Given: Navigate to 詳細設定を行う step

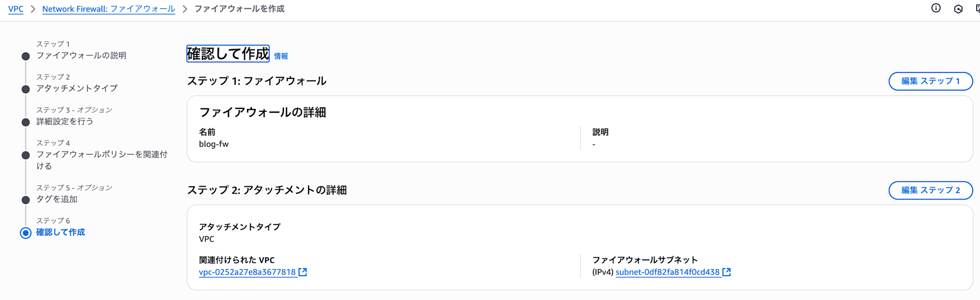Looking at the screenshot, I should (x=64, y=121).
